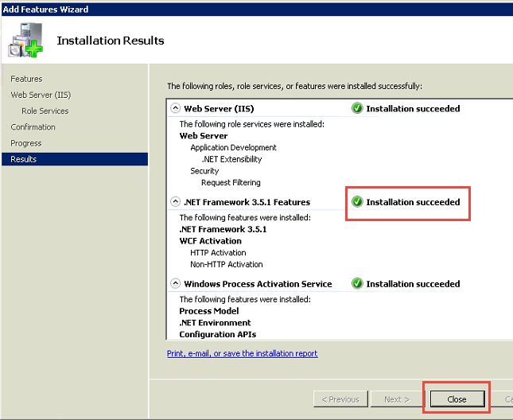Click 'Windows Process Activation Service' heading

coord(258,284)
